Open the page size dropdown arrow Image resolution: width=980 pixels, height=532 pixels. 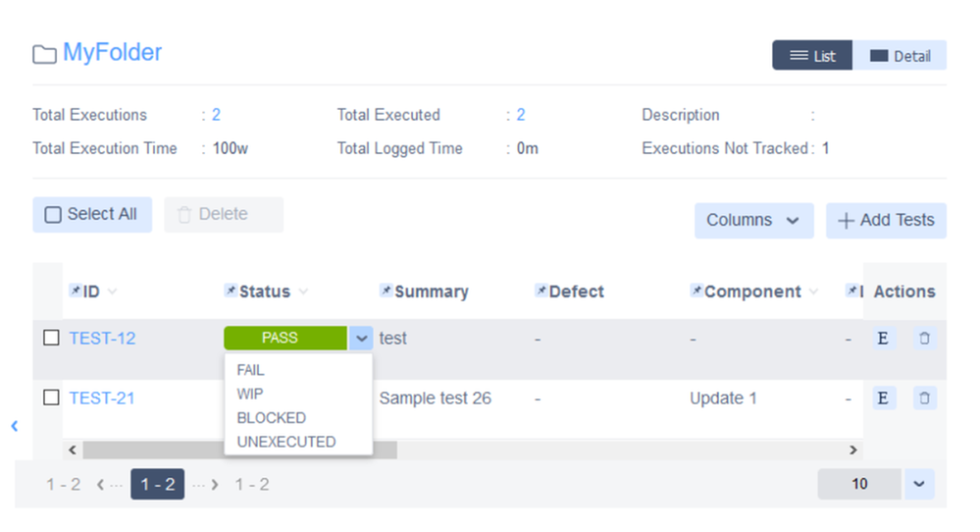click(919, 484)
